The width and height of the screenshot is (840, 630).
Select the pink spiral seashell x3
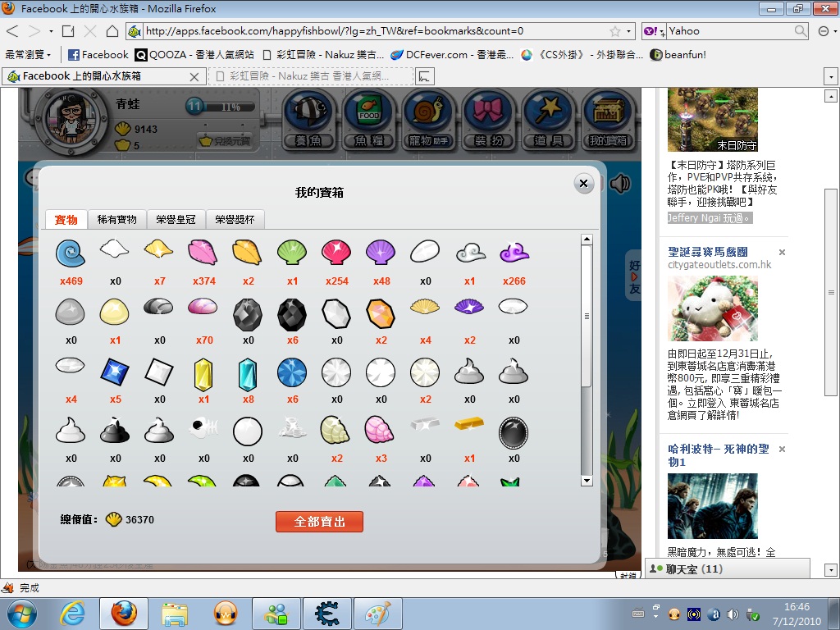379,430
